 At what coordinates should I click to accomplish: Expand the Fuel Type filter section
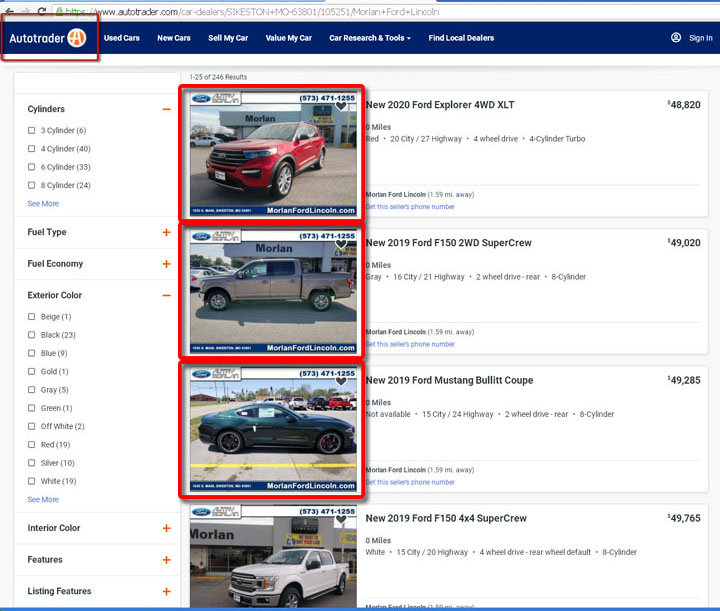[166, 232]
